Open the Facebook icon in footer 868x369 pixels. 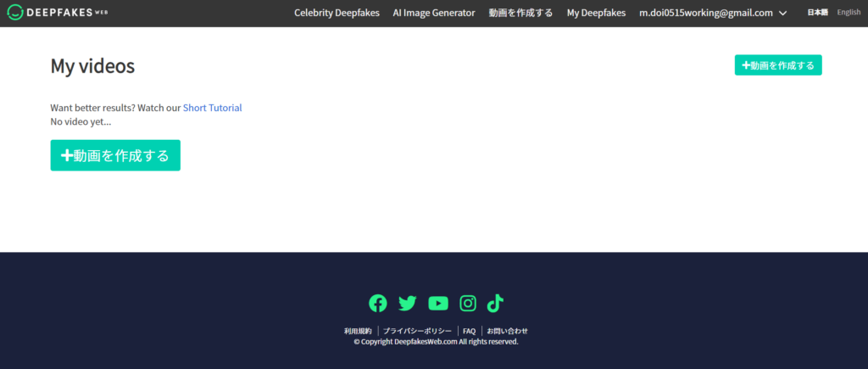(x=377, y=303)
